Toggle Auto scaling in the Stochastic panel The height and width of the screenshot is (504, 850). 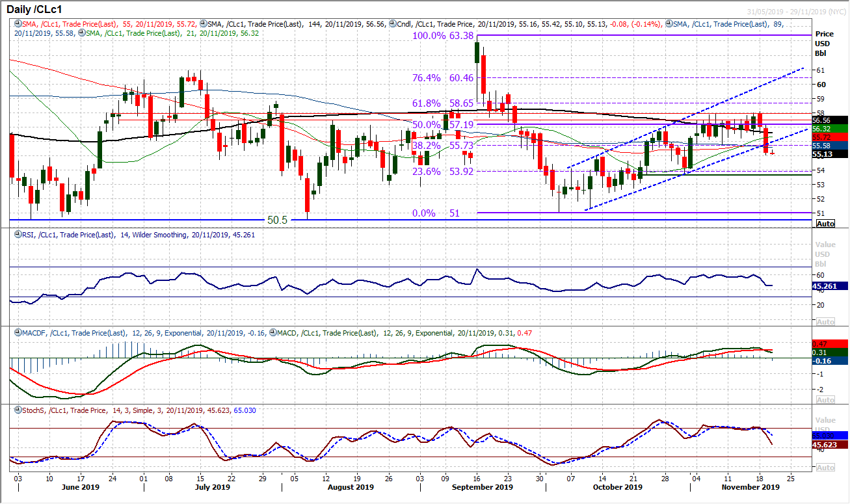click(825, 468)
